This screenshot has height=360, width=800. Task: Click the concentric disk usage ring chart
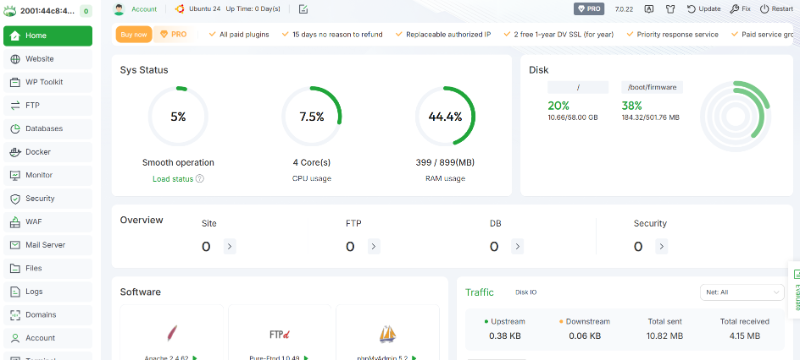pyautogui.click(x=735, y=116)
